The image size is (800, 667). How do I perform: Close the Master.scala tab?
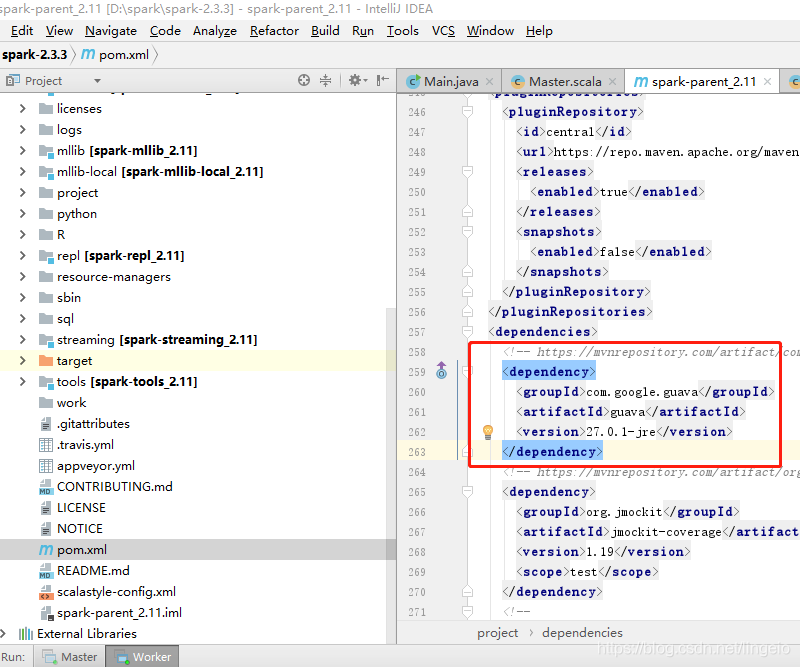point(612,82)
